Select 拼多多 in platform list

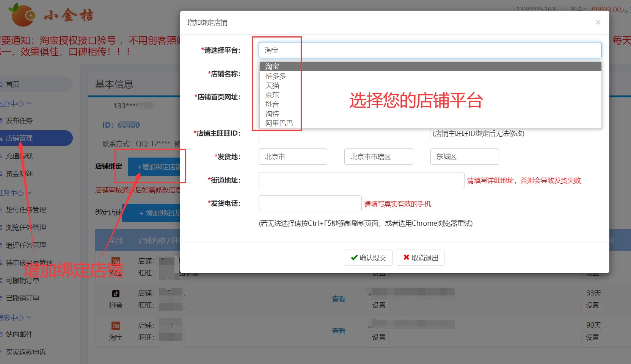[x=430, y=76]
